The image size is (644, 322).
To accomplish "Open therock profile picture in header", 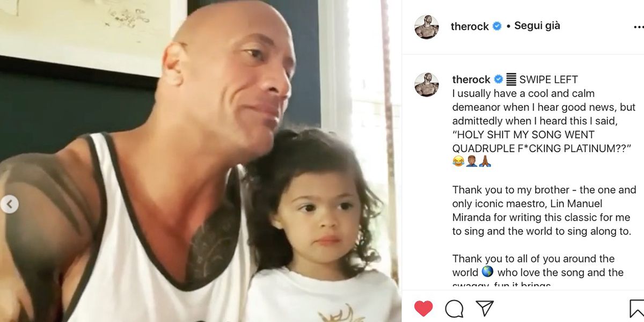I will coord(427,27).
